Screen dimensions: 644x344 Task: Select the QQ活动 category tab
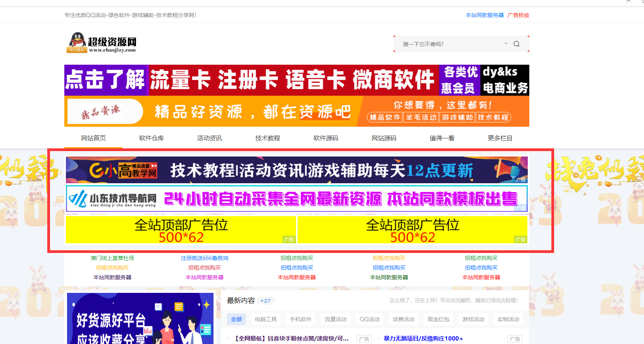[369, 319]
